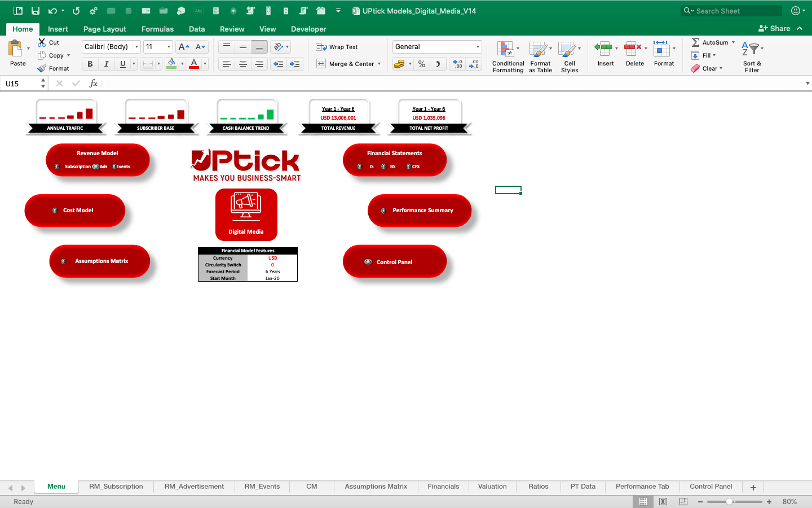The height and width of the screenshot is (508, 812).
Task: Click the insert function fx icon
Action: coord(94,84)
